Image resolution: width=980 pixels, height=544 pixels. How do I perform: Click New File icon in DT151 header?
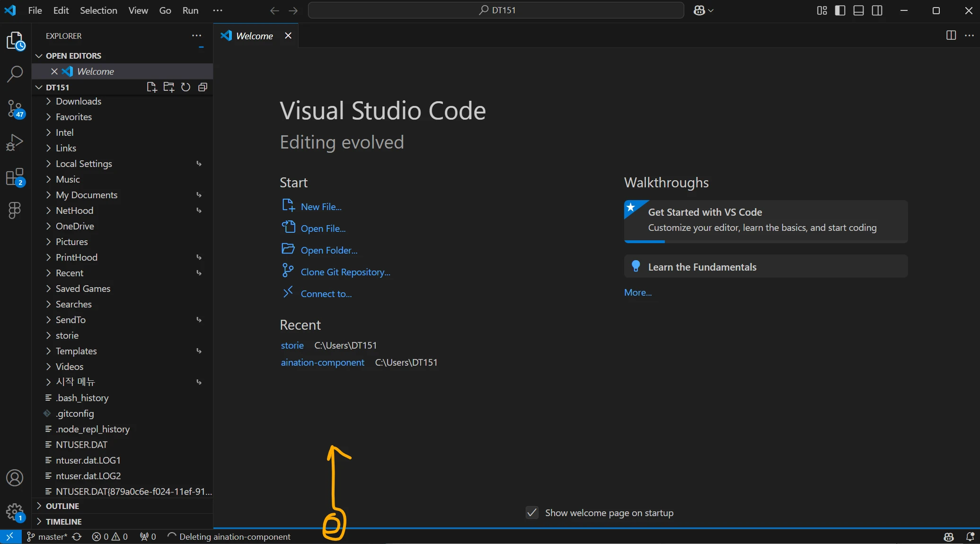(x=151, y=87)
